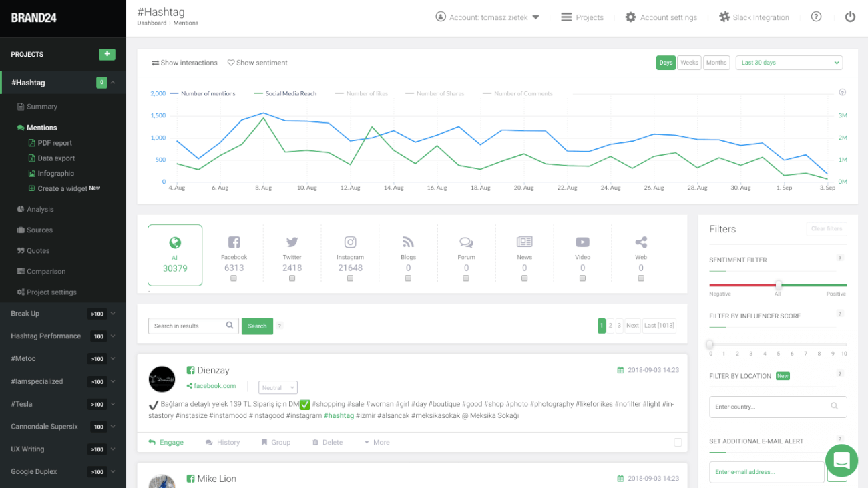This screenshot has width=868, height=488.
Task: Expand the Google Duplex project
Action: (113, 471)
